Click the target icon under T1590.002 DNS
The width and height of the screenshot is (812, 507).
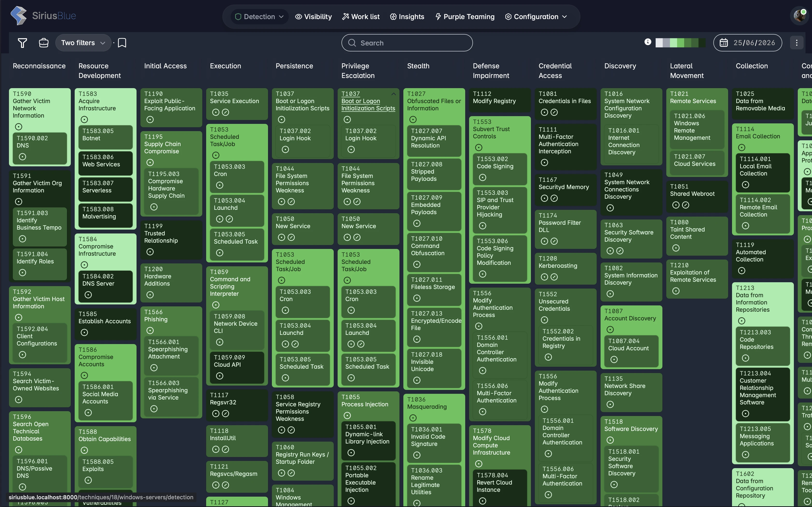pos(22,157)
